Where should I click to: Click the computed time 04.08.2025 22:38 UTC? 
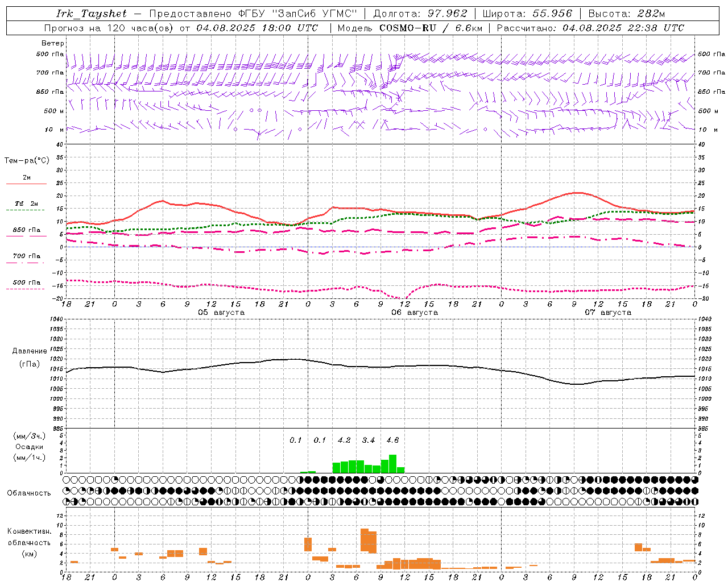click(x=623, y=28)
